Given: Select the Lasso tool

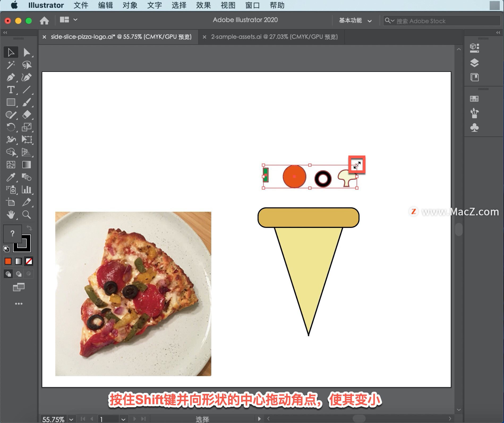Looking at the screenshot, I should click(x=27, y=65).
